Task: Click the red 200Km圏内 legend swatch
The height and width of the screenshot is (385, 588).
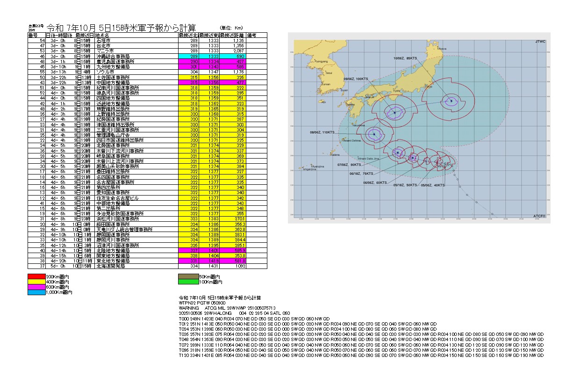Action: [x=37, y=277]
